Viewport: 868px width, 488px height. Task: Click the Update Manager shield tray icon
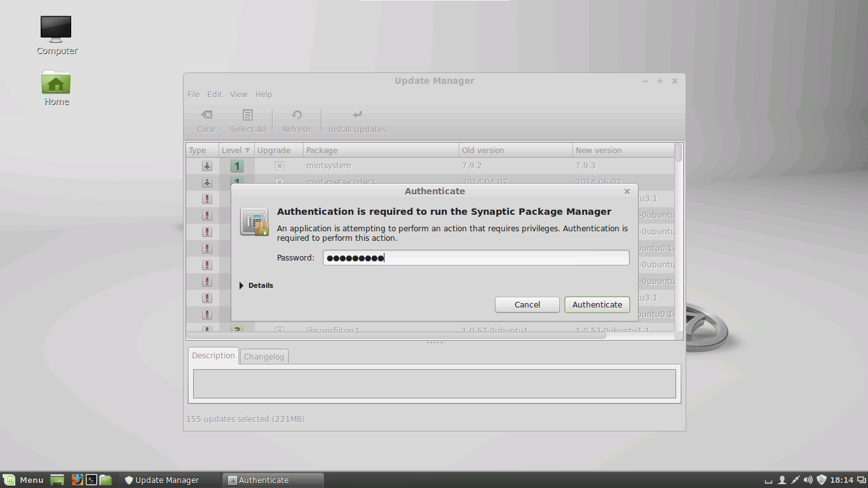pyautogui.click(x=821, y=480)
